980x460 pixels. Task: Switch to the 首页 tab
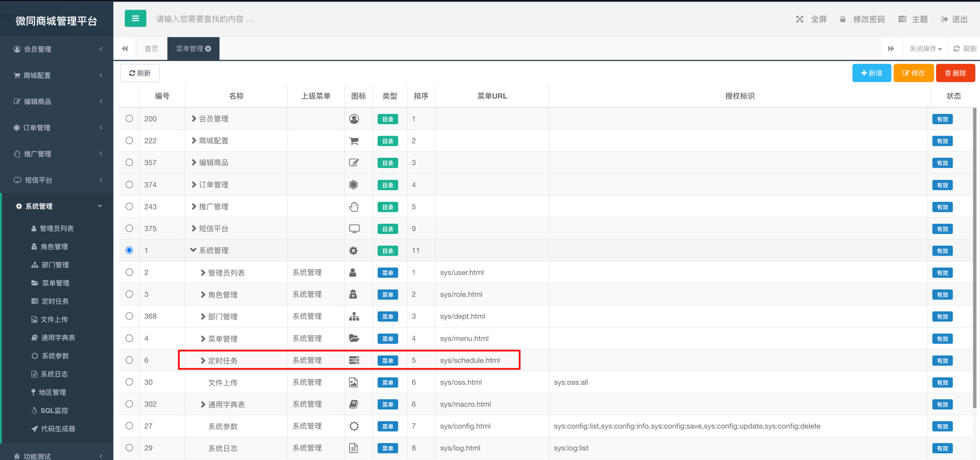point(151,49)
